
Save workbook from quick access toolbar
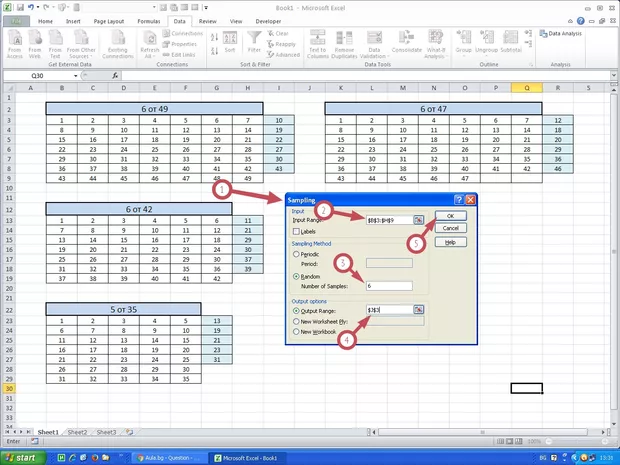pyautogui.click(x=20, y=8)
